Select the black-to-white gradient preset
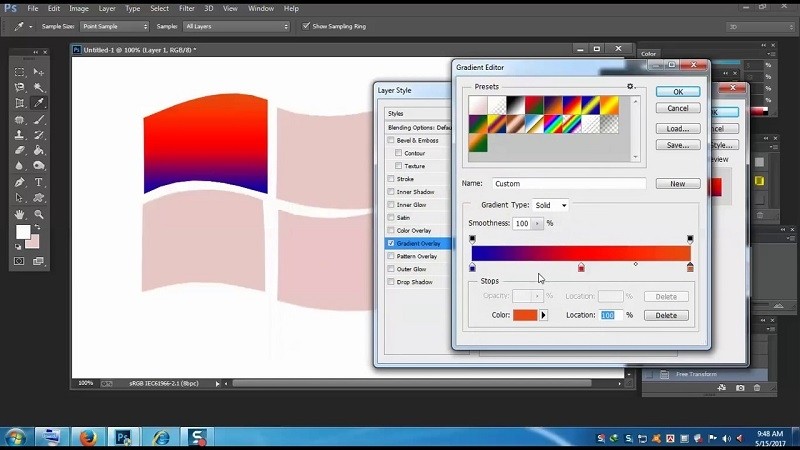 516,106
